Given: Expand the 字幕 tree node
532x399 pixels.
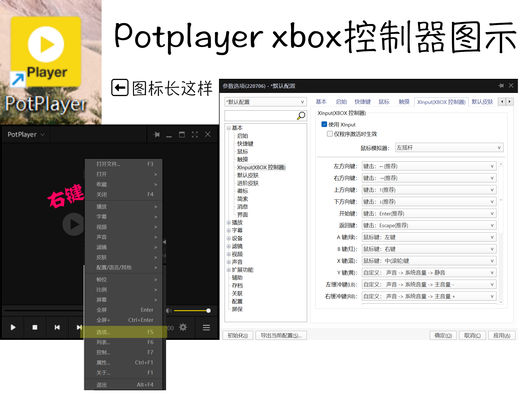Looking at the screenshot, I should (229, 230).
